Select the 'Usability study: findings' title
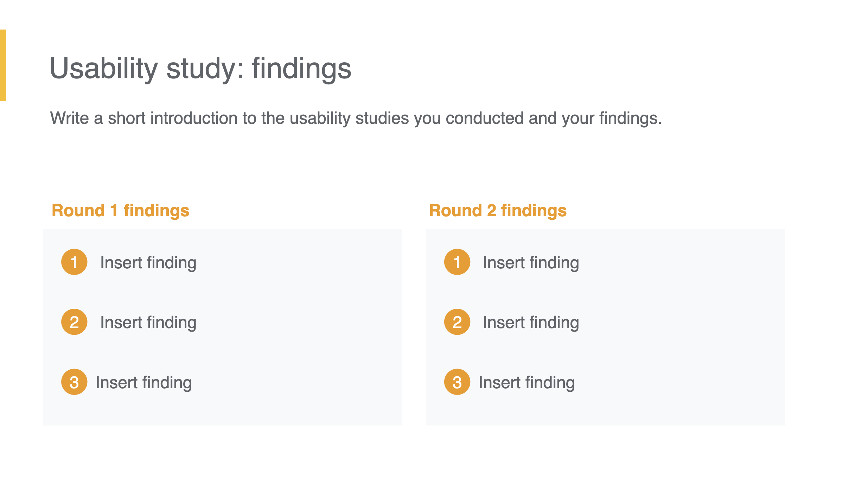This screenshot has width=868, height=486. [x=200, y=68]
